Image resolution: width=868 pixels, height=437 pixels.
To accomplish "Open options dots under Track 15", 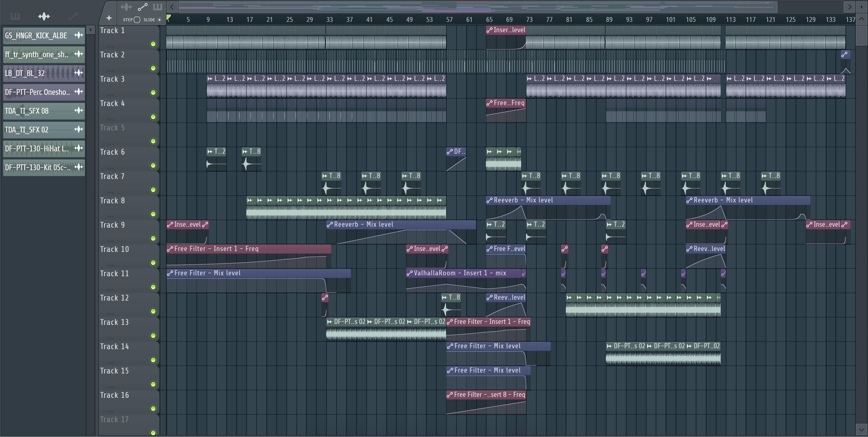I will [x=111, y=387].
